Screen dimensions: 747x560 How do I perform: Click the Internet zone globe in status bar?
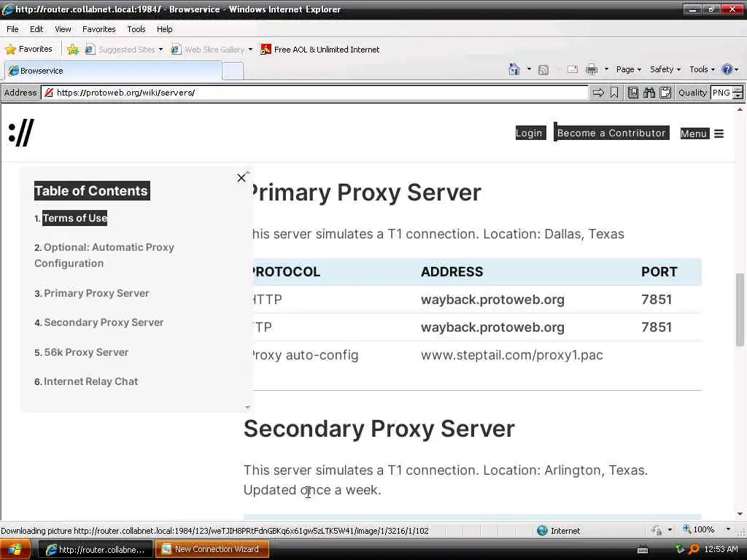(x=542, y=531)
